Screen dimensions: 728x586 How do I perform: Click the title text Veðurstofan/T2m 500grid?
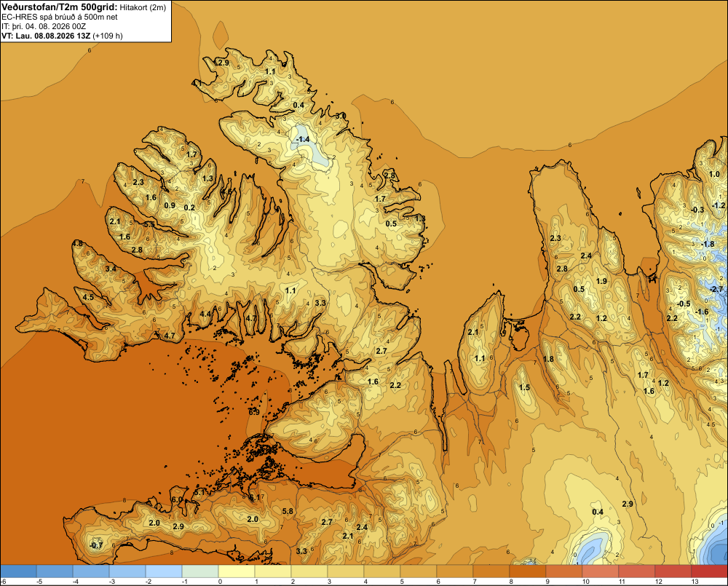[x=59, y=7]
